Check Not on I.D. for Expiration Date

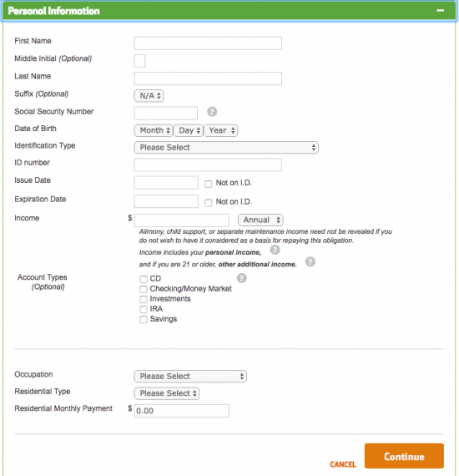(208, 203)
